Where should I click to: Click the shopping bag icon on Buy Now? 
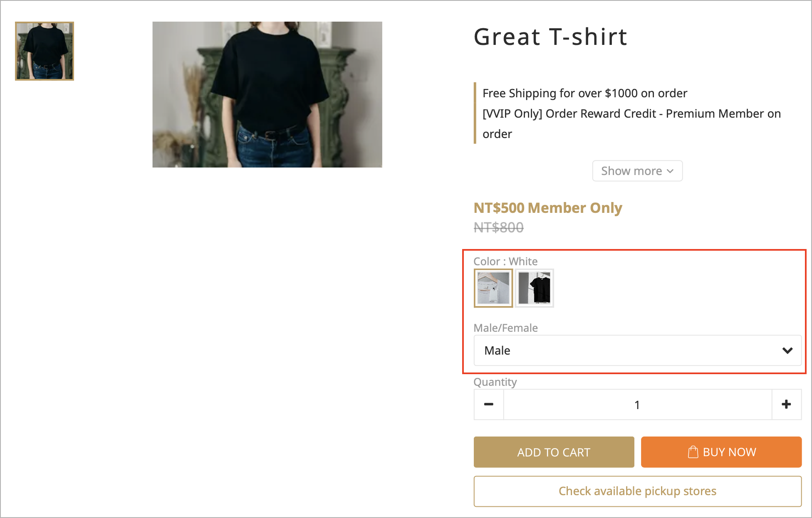(693, 452)
